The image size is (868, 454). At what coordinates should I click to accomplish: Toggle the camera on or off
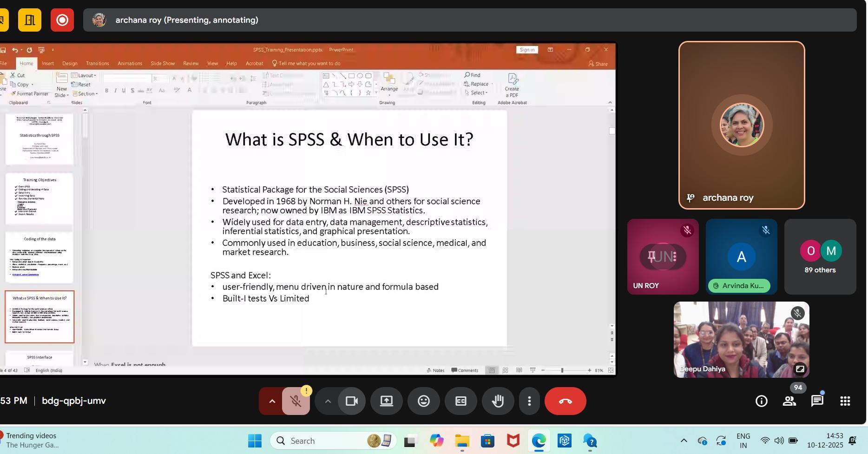point(351,401)
